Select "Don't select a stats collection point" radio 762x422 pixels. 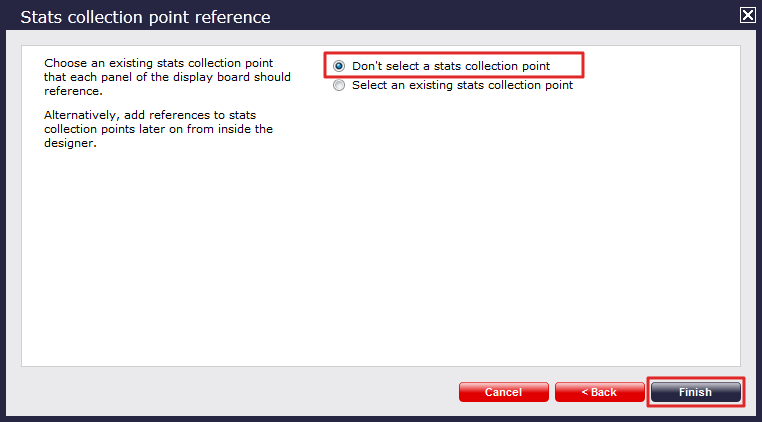[339, 66]
